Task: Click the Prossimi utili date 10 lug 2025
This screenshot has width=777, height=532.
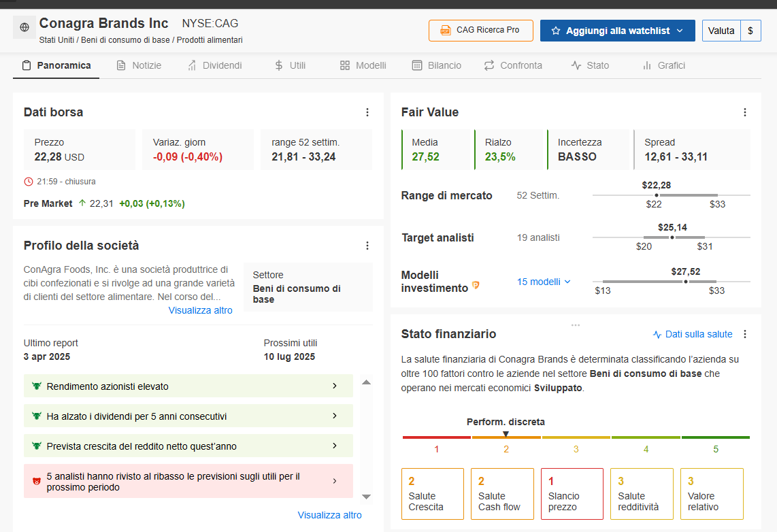Action: [289, 356]
